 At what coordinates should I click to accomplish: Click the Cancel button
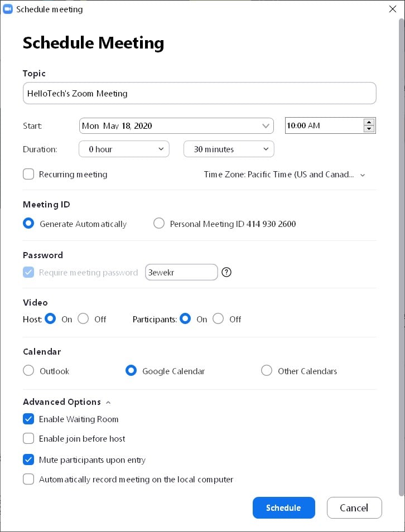point(354,507)
